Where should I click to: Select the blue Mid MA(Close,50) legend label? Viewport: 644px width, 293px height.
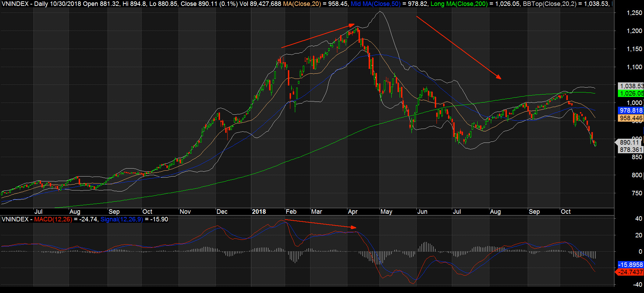pyautogui.click(x=376, y=4)
